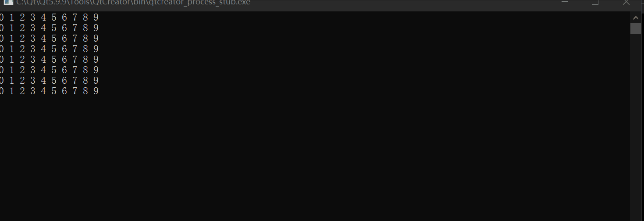
Task: Click the qtcreator_process_stub.exe title bar text
Action: click(x=133, y=2)
